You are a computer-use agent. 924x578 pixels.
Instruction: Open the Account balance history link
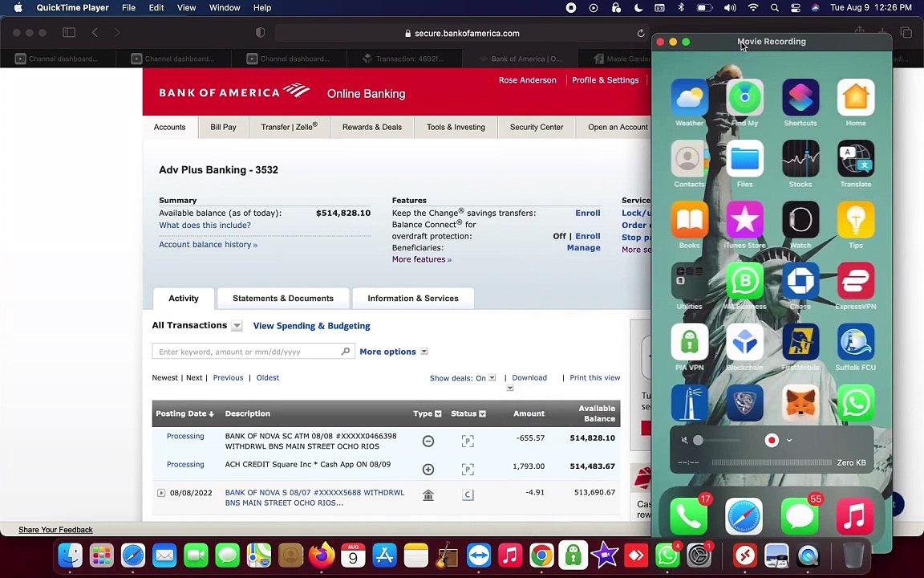click(x=208, y=244)
